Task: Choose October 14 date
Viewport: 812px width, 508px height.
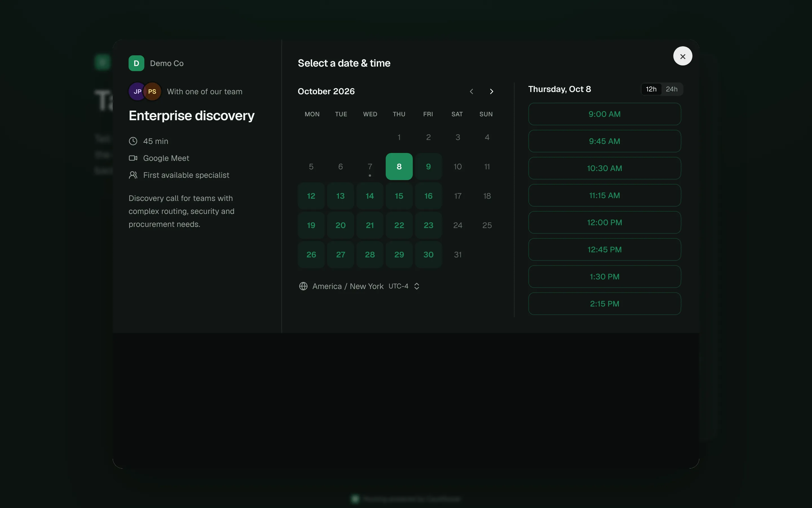Action: click(x=370, y=196)
